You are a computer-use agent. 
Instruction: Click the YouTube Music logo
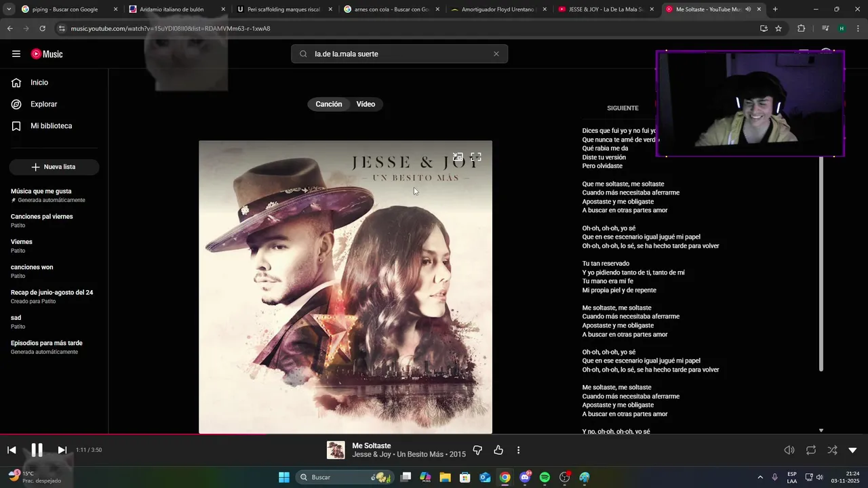click(47, 54)
